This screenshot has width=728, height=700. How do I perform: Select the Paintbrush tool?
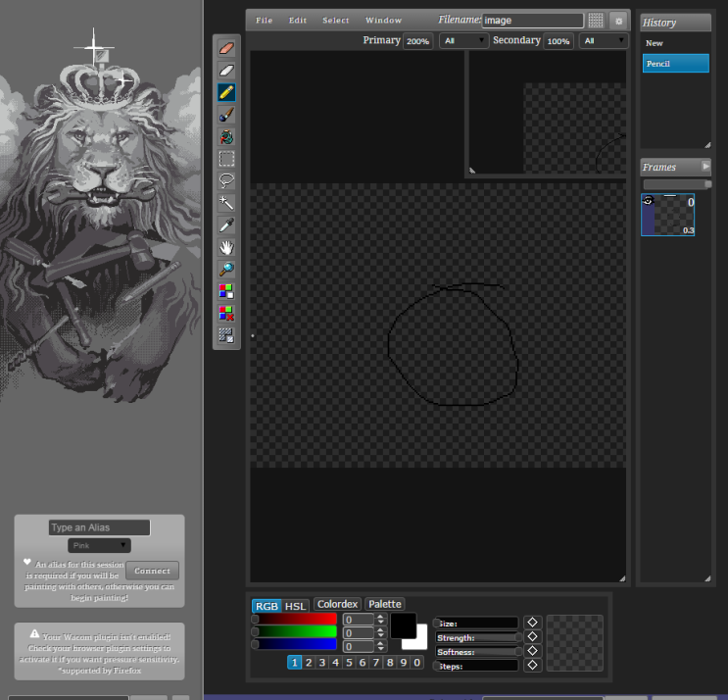click(x=226, y=115)
